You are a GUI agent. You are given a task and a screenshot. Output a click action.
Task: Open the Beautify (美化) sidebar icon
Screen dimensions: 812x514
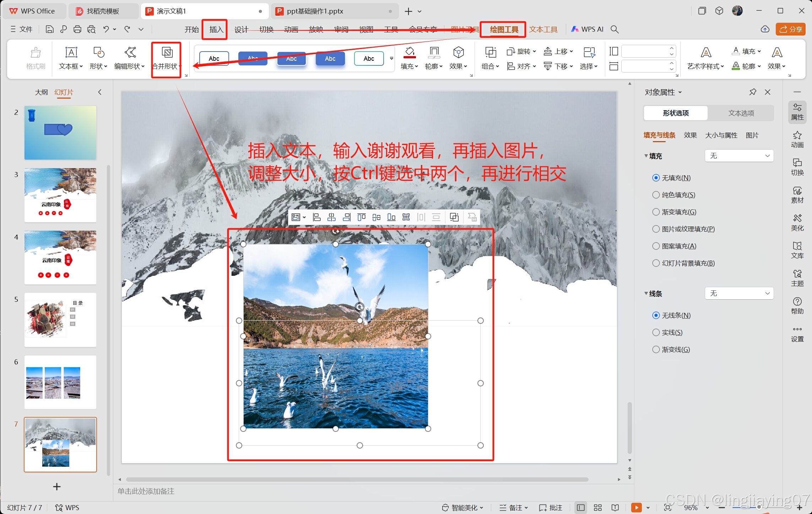(x=797, y=223)
